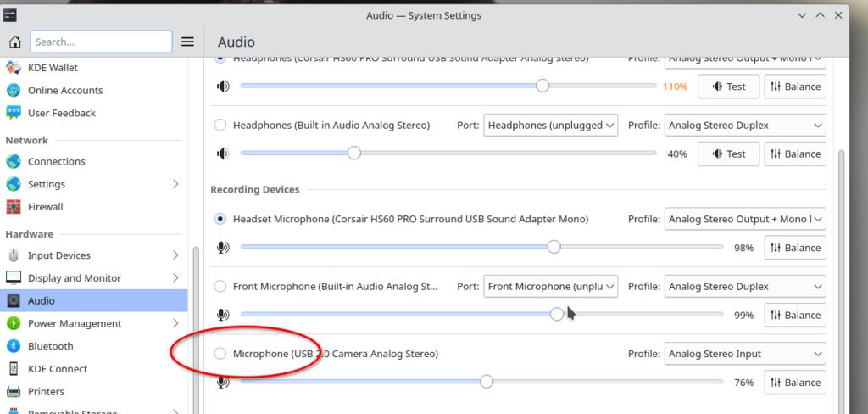Click Corsair headphones volume slider at 110%
This screenshot has height=414, width=868.
pos(542,86)
